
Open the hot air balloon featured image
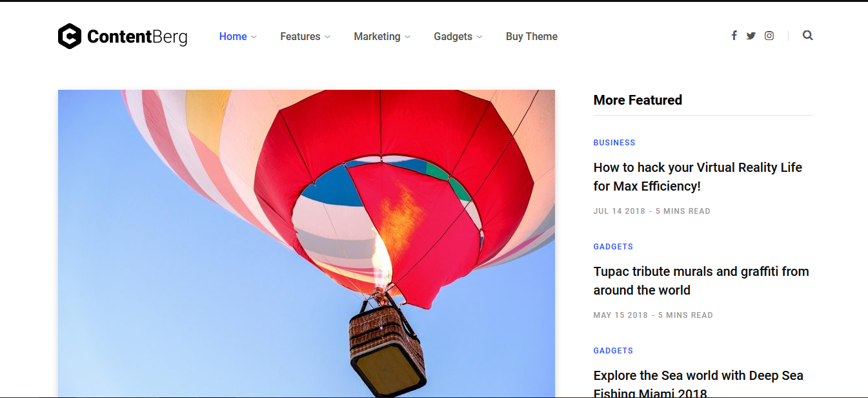(306, 242)
